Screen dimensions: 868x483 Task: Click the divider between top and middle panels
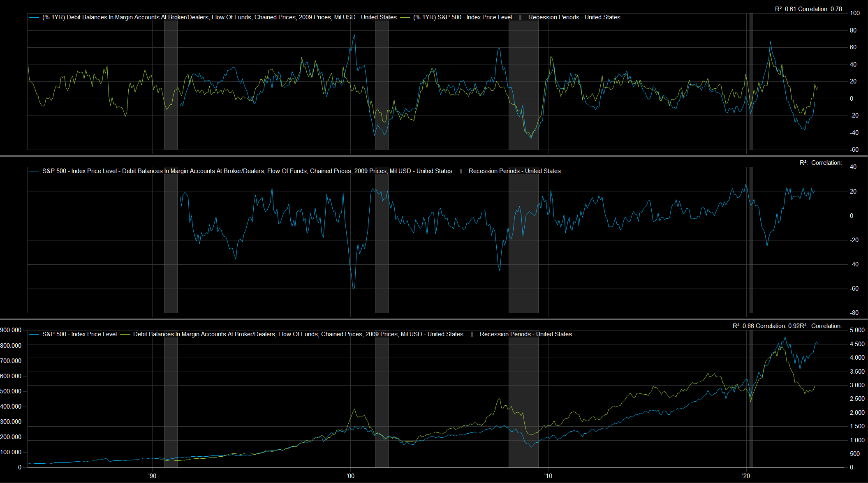click(434, 156)
